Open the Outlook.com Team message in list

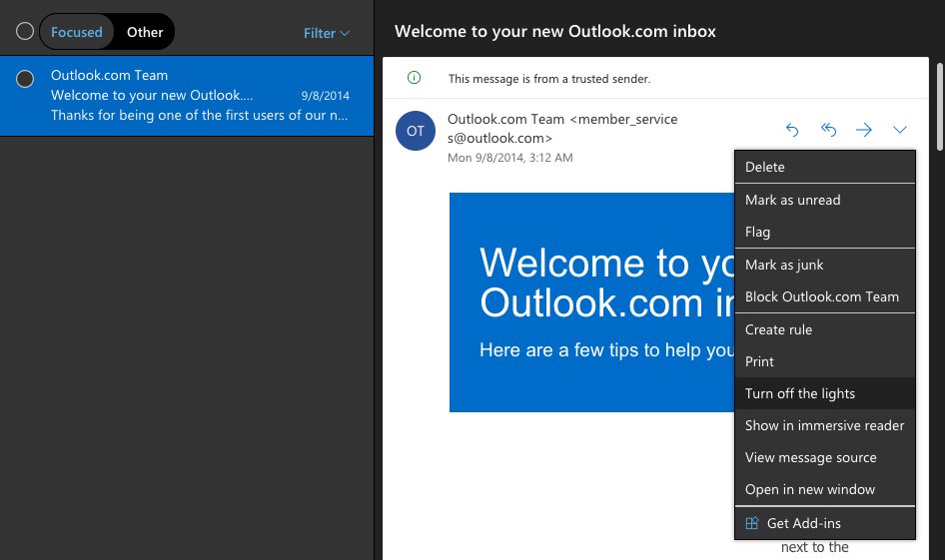tap(187, 96)
